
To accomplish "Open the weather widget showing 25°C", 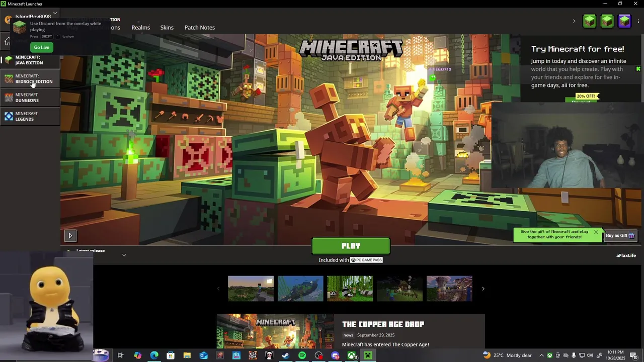I will click(x=507, y=355).
